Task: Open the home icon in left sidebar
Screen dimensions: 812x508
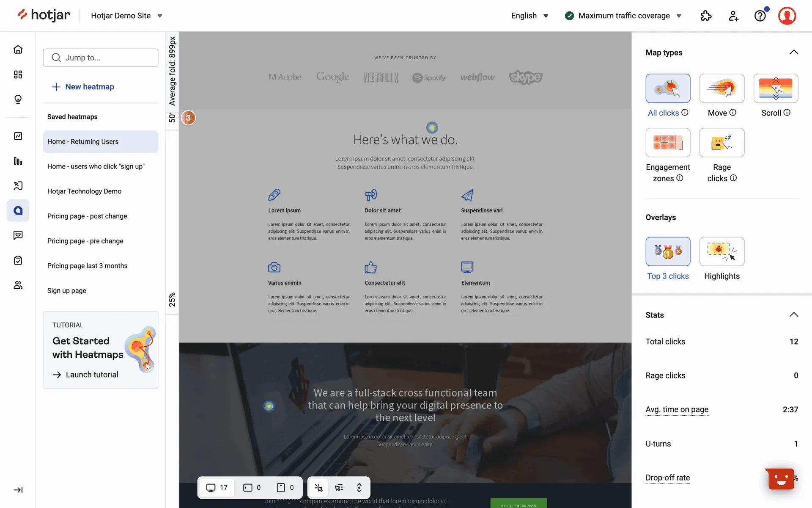Action: (x=18, y=50)
